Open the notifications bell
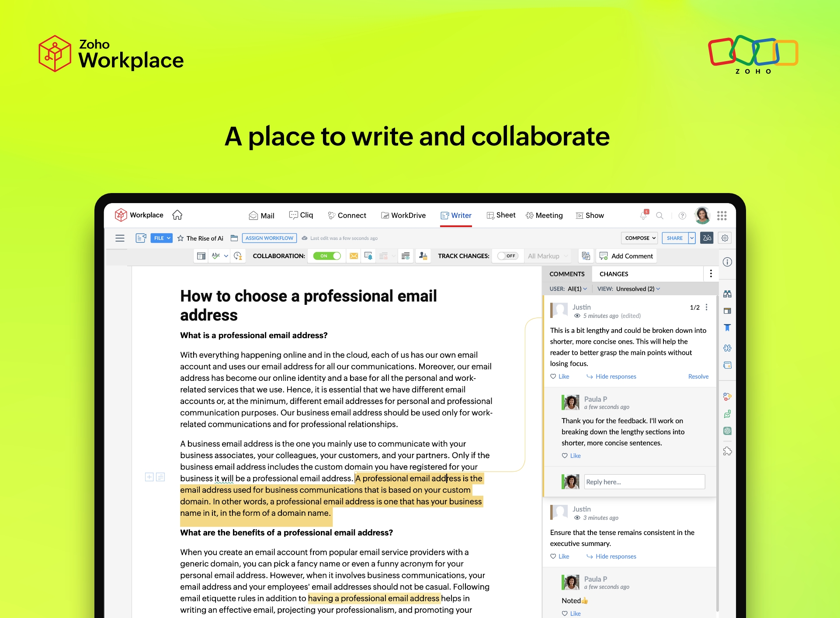Screen dimensions: 840x618 (644, 215)
